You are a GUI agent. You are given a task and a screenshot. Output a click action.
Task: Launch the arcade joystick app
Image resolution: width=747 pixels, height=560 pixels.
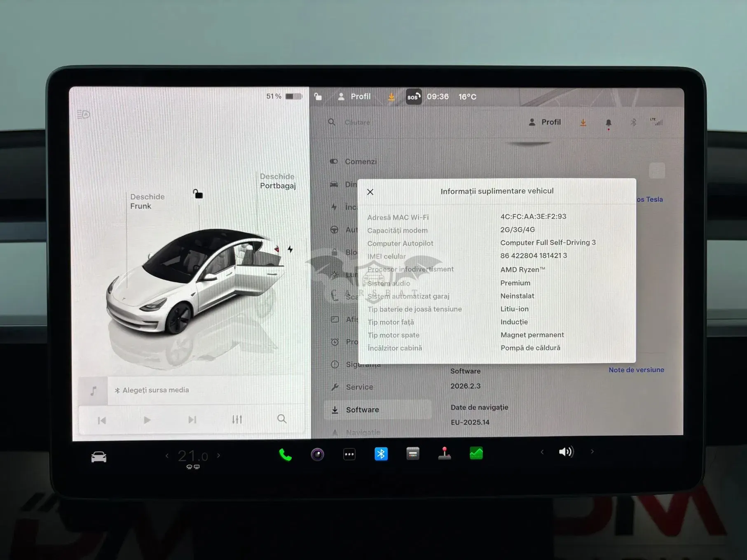(x=444, y=453)
